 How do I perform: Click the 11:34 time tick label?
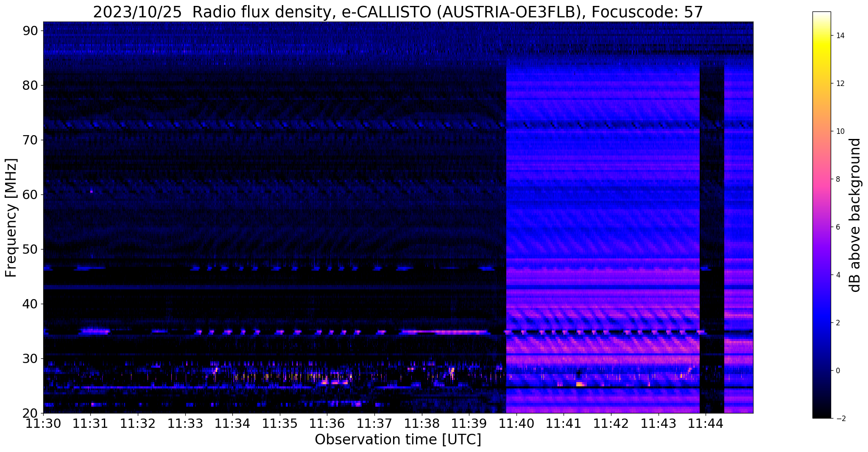coord(232,423)
